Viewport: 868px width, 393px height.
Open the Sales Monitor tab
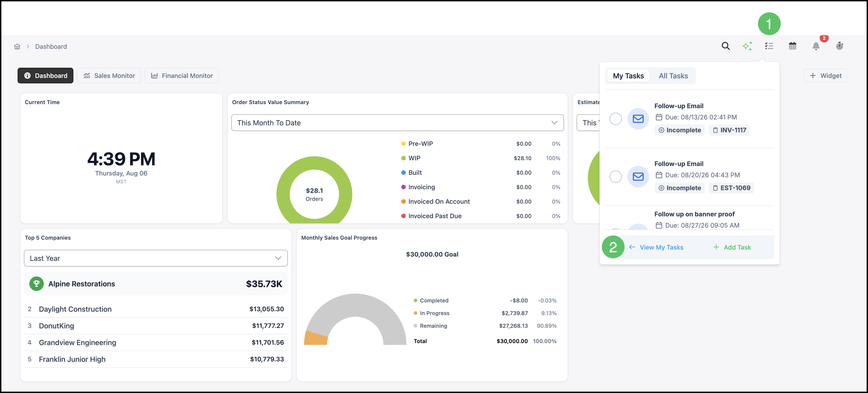[x=109, y=76]
